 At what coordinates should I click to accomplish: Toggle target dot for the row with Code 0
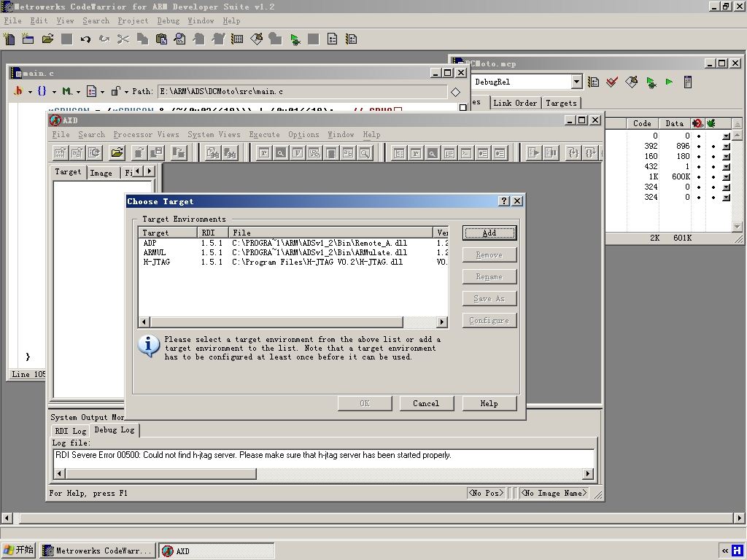coord(699,136)
